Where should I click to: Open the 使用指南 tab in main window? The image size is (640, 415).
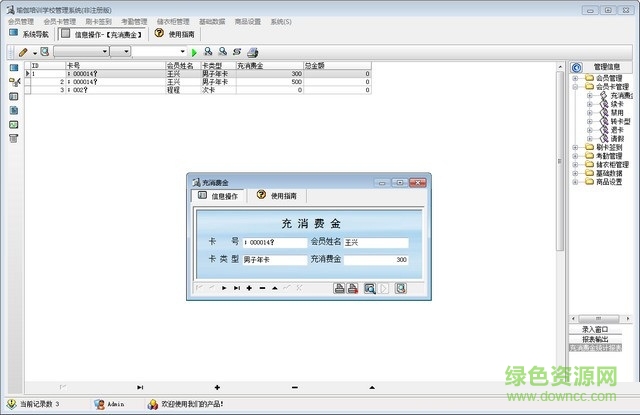[175, 34]
